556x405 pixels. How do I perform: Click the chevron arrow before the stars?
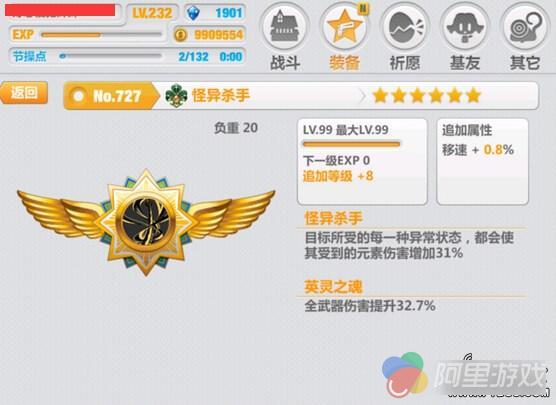(361, 95)
